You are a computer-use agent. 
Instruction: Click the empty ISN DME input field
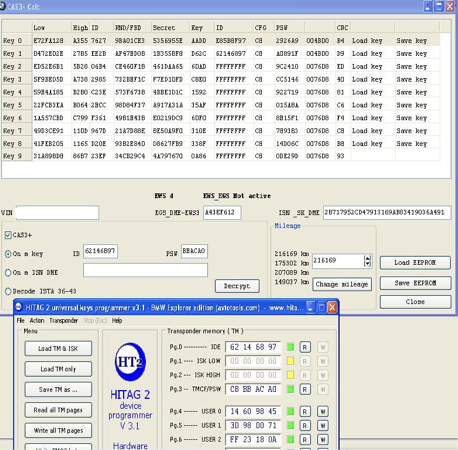145,270
